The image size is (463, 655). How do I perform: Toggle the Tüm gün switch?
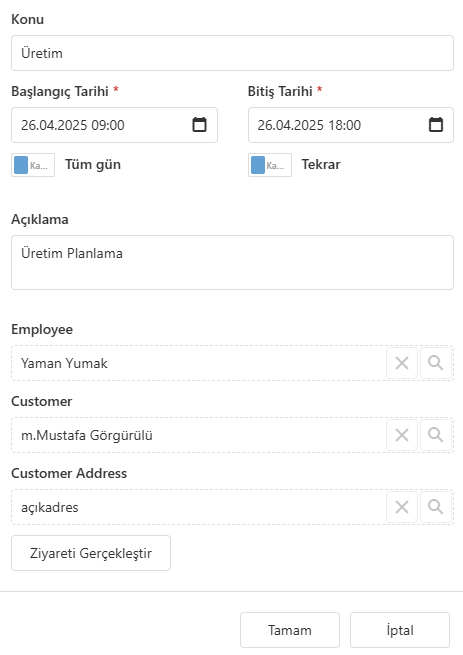point(33,165)
